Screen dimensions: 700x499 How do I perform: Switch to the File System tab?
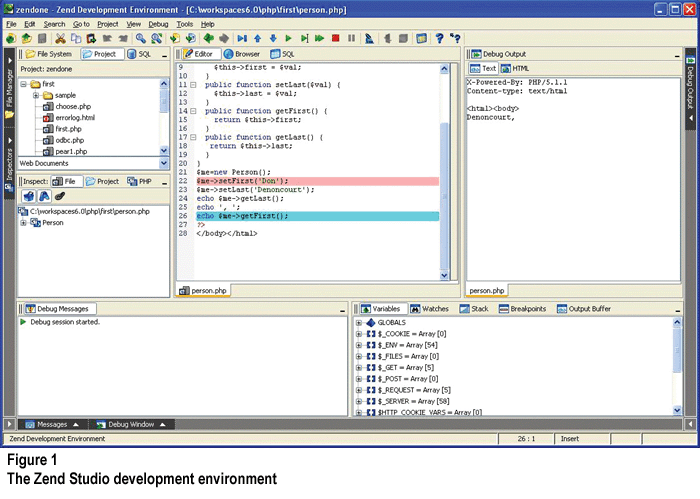[x=49, y=54]
